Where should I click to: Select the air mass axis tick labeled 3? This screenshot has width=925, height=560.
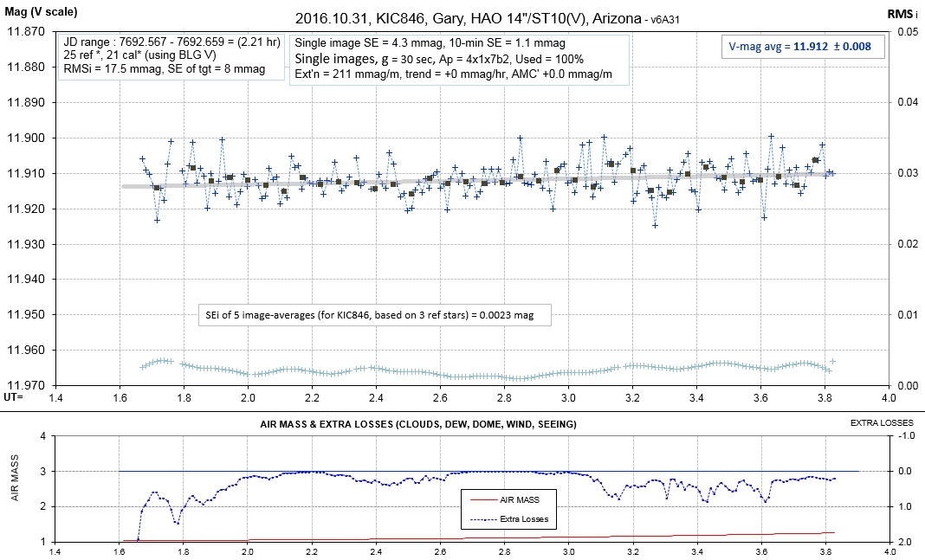click(42, 472)
